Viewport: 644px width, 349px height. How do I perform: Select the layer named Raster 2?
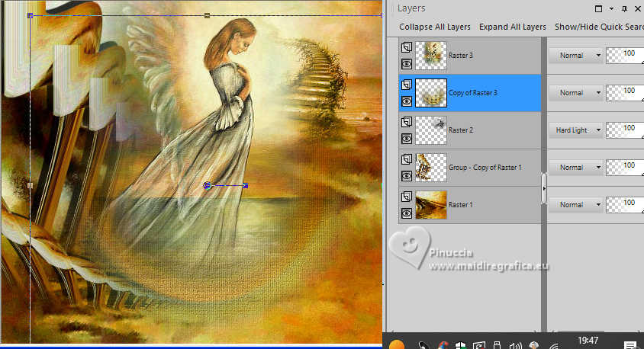(460, 130)
